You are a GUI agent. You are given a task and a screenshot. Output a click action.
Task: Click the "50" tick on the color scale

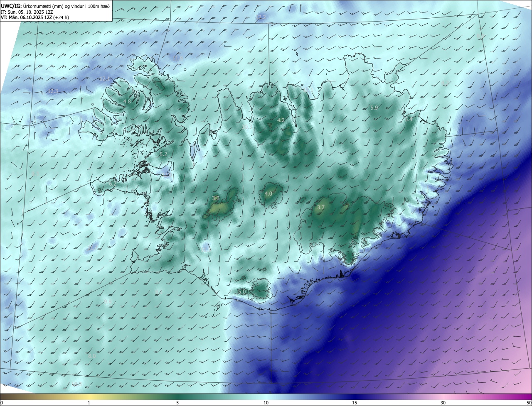coord(529,403)
